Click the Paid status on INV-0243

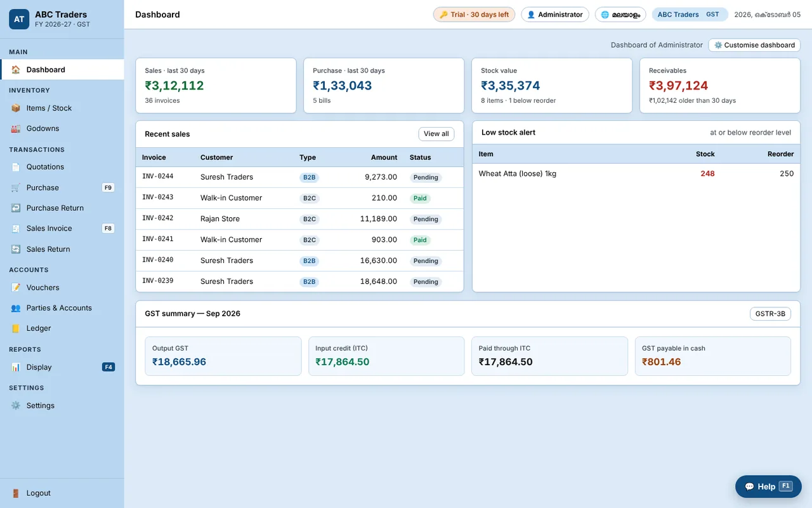[420, 198]
